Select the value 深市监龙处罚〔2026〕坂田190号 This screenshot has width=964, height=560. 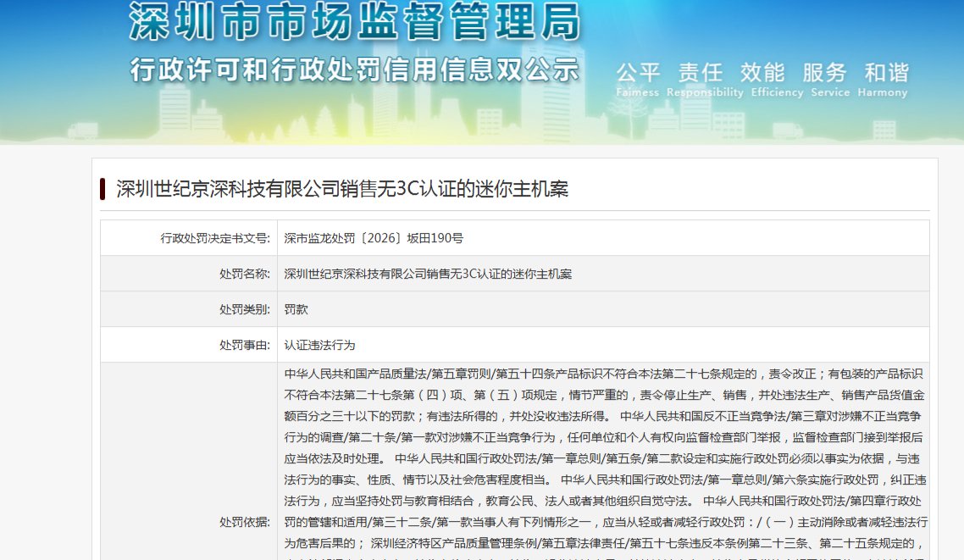coord(374,238)
